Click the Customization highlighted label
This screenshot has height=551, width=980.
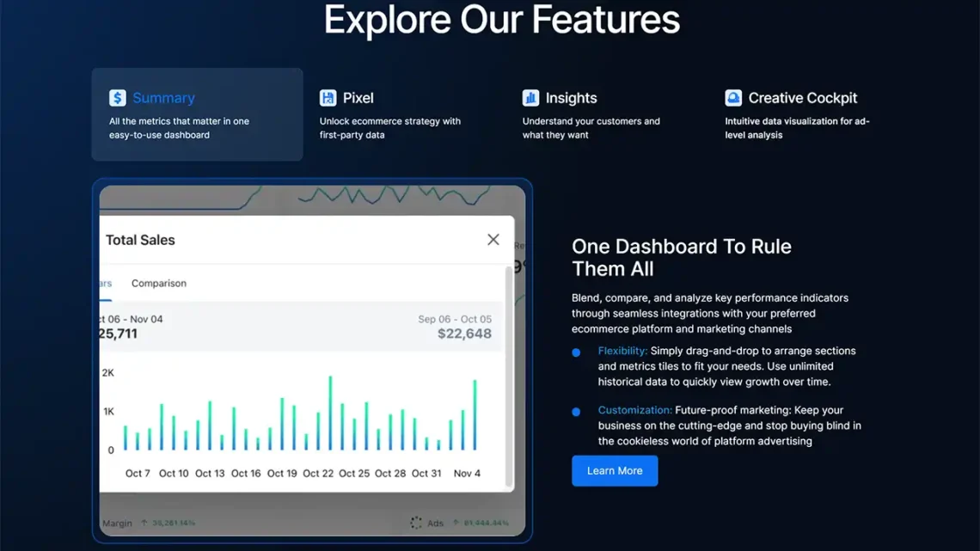click(x=635, y=410)
